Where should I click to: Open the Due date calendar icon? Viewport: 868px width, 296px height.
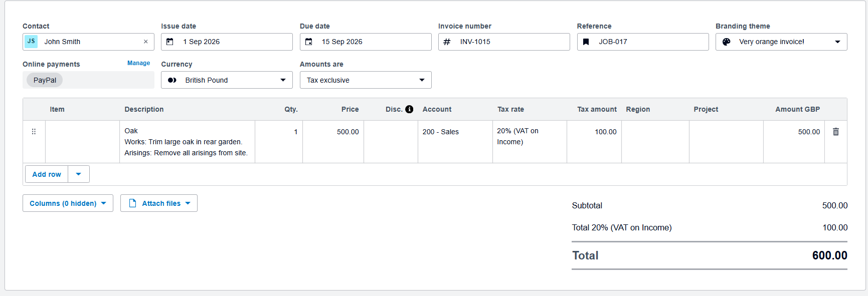[x=309, y=42]
